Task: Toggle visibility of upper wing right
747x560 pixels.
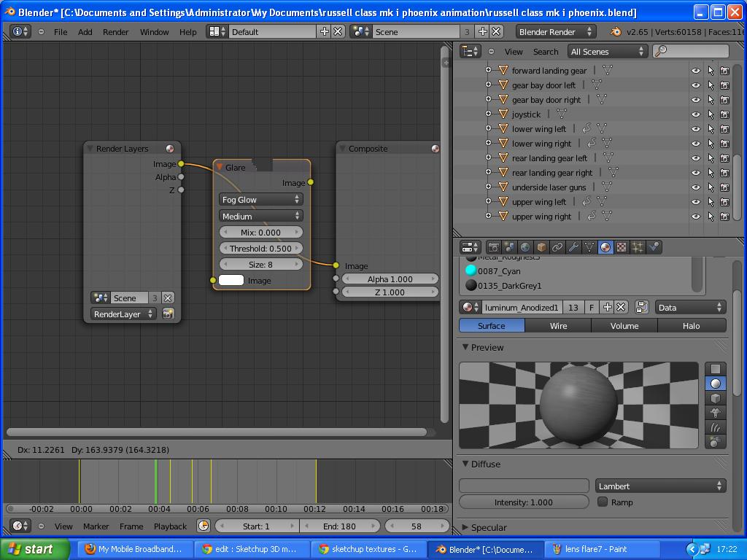Action: [695, 217]
